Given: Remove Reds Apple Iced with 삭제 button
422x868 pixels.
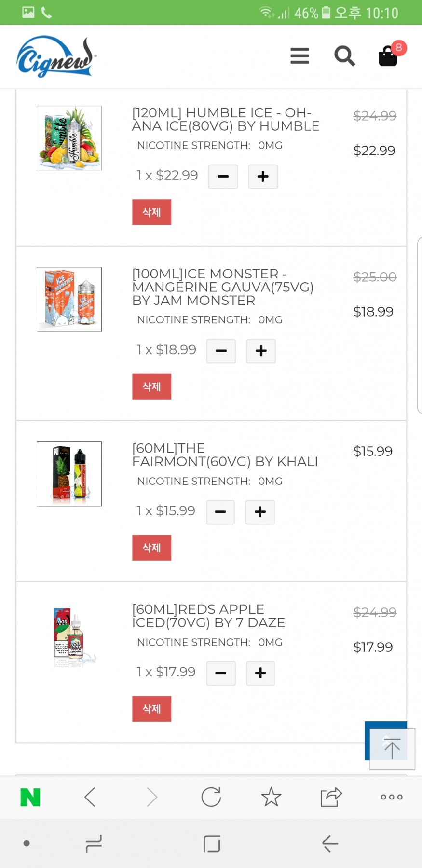Looking at the screenshot, I should [151, 709].
